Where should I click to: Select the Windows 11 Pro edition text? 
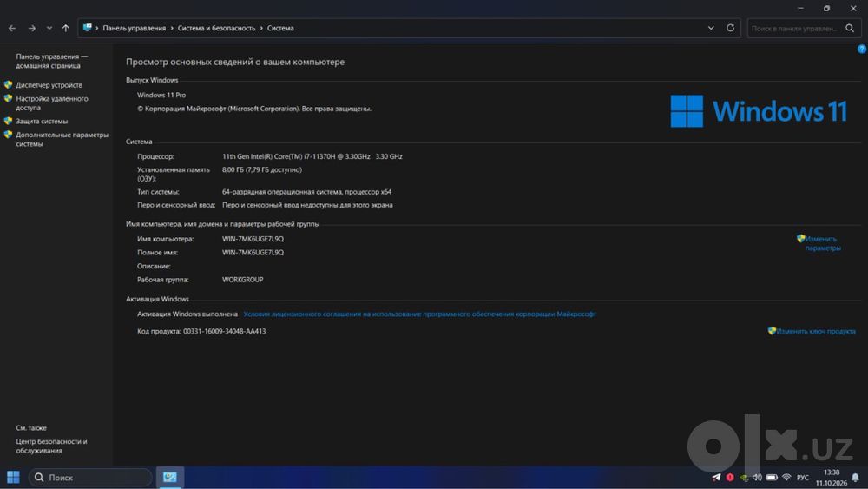(161, 96)
